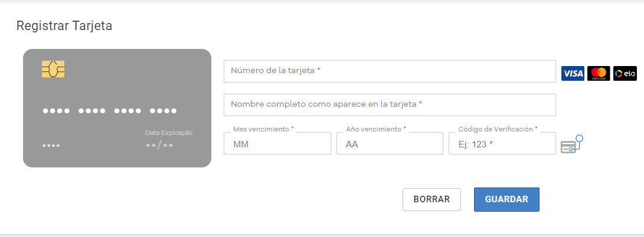Click the Año vencimiento label

(x=376, y=129)
